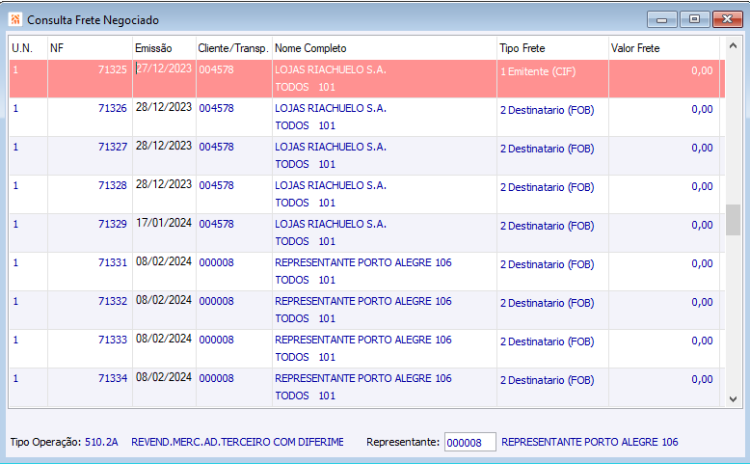Click the scrollbar up arrow
Screen dimensions: 750x464
(x=733, y=46)
